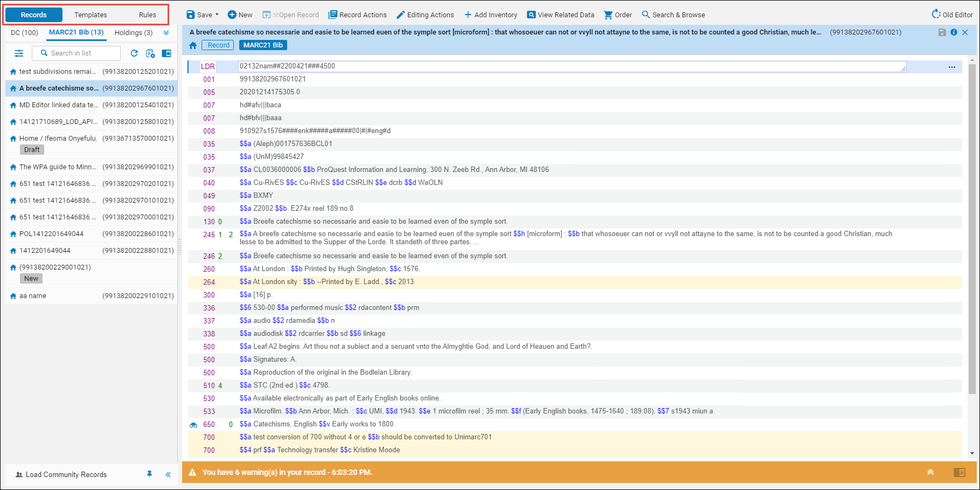Screen dimensions: 980x490
Task: Open Record Actions menu
Action: tap(358, 15)
